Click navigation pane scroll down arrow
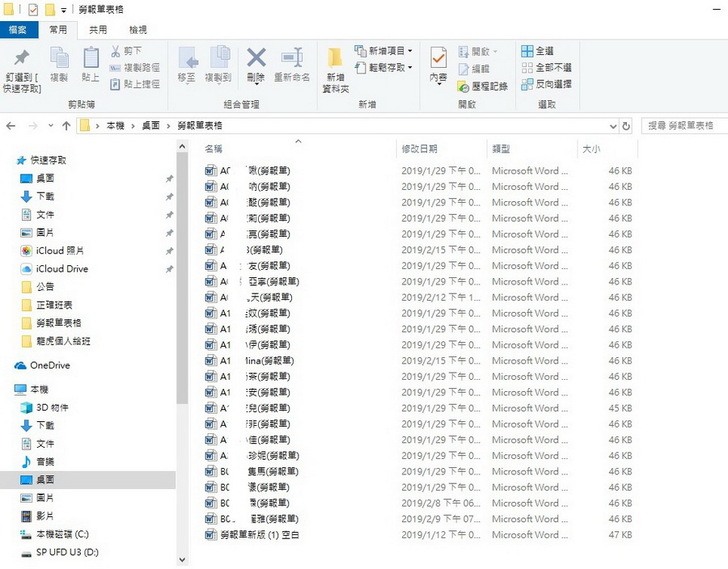The width and height of the screenshot is (728, 569). click(x=182, y=560)
